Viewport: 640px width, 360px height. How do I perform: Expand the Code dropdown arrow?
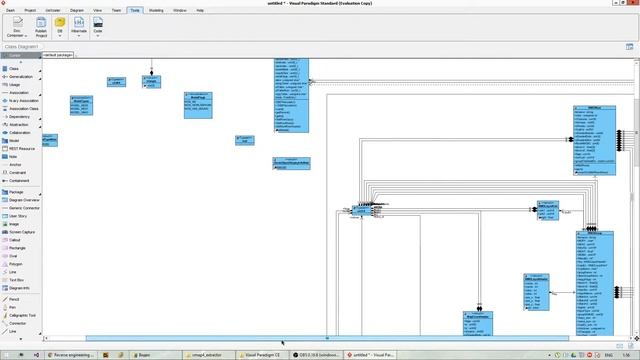coord(98,36)
